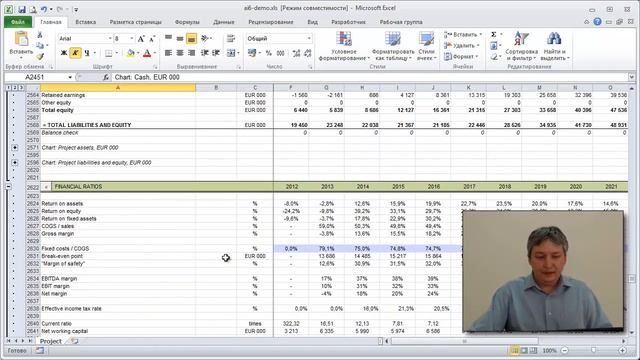The image size is (640, 360).
Task: Toggle center text alignment
Action: tap(180, 53)
